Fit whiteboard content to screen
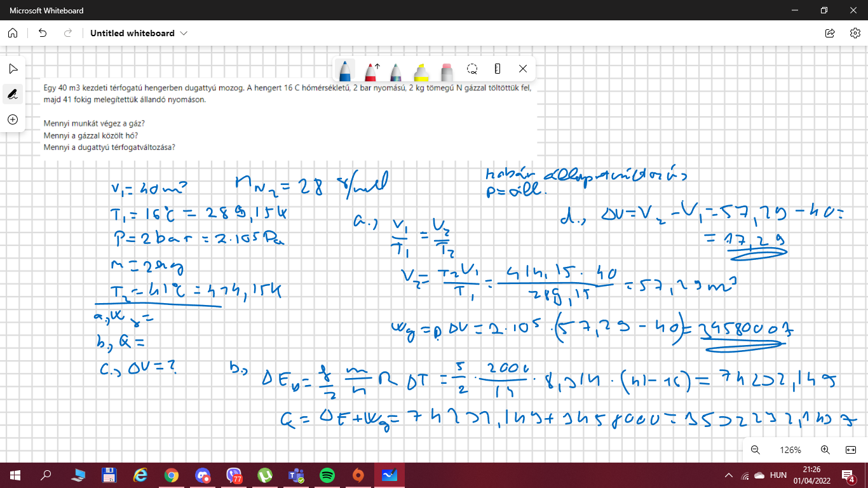Viewport: 868px width, 488px height. (851, 450)
